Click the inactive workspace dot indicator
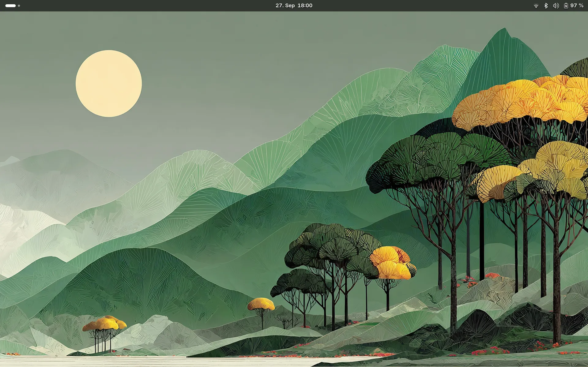 coord(19,6)
